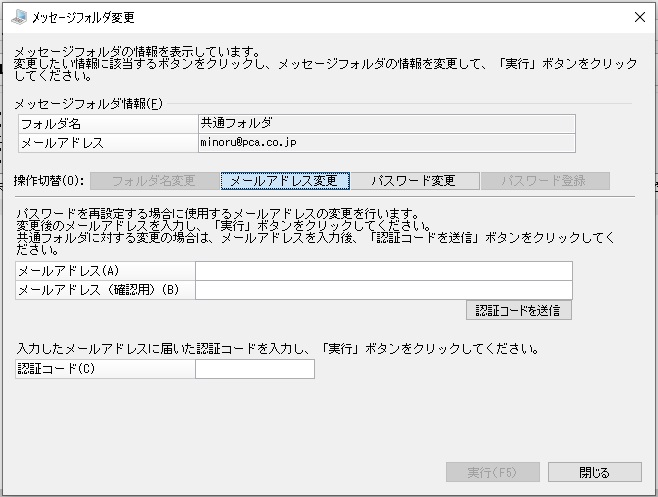Screen dimensions: 658x497
Task: Click the フォルダ名 row label
Action: point(108,124)
